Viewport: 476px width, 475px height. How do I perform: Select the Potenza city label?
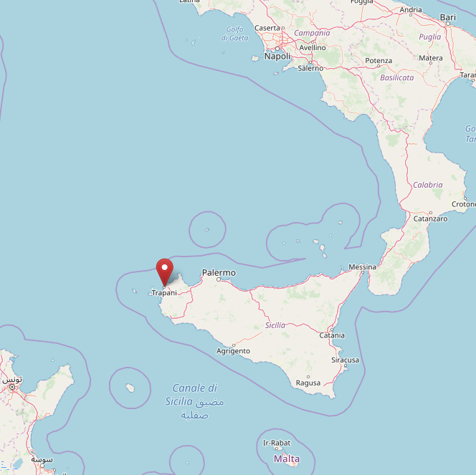click(x=379, y=61)
